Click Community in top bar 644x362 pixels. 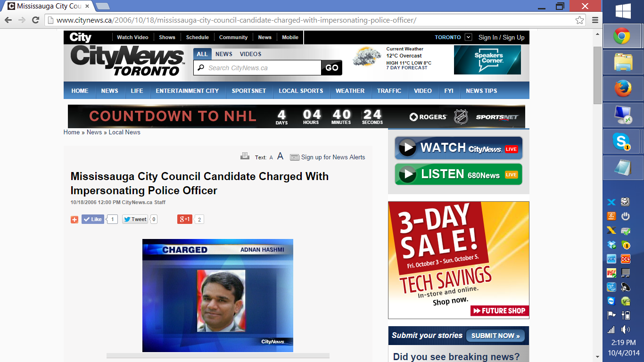233,37
